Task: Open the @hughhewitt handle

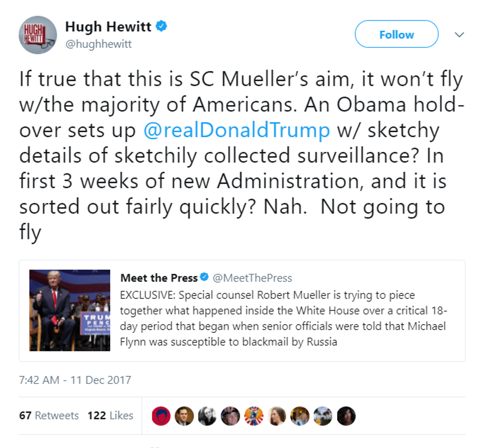Action: point(99,44)
